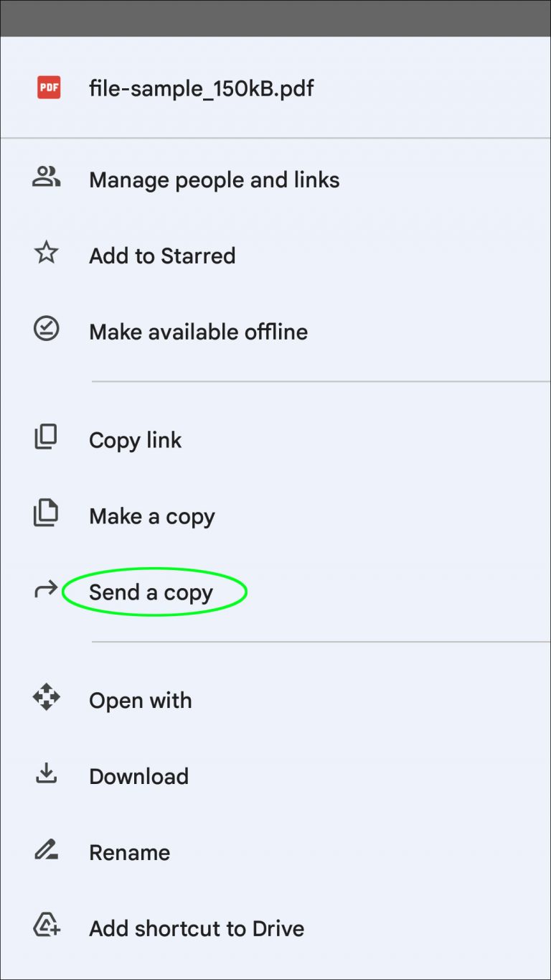Click the Copy link icon

coord(46,439)
